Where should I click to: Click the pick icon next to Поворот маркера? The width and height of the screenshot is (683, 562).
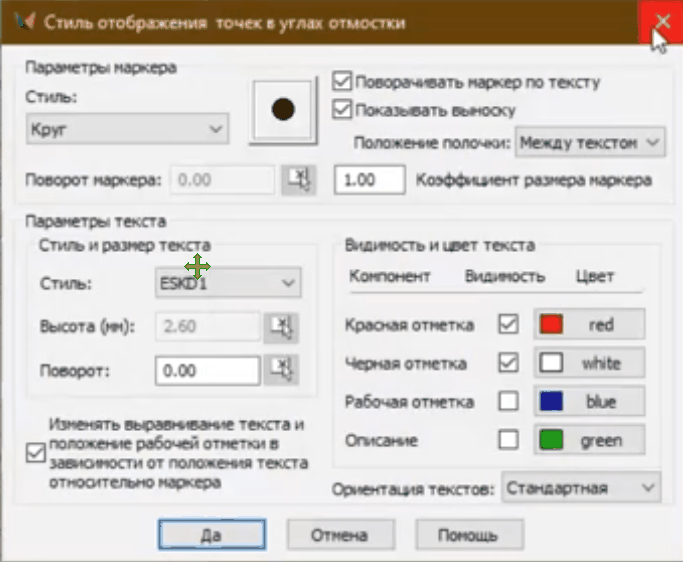296,180
